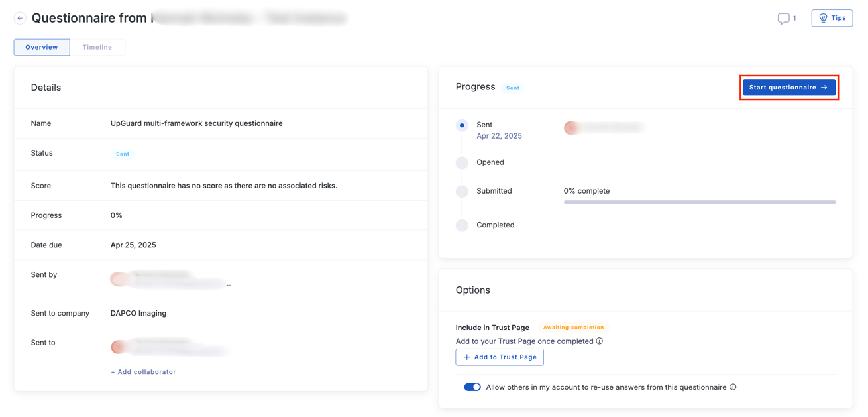
Task: Click the 'Awaiting completion' badge in Options
Action: click(573, 327)
